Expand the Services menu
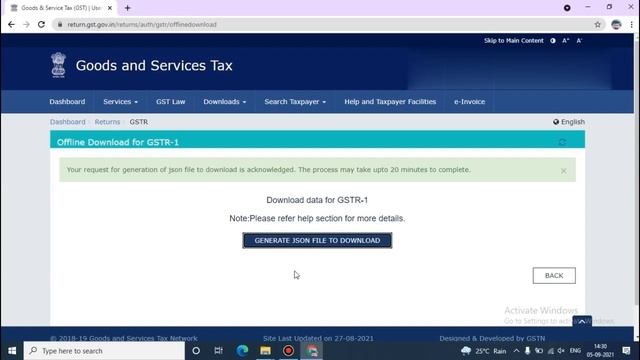The image size is (640, 360). pos(120,102)
